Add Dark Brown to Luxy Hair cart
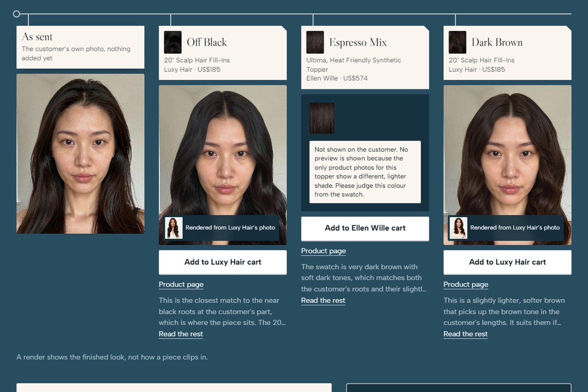This screenshot has height=392, width=588. click(x=507, y=262)
